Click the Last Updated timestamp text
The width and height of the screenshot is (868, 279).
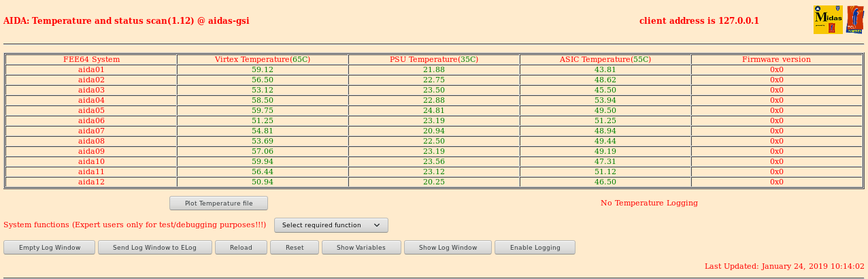[x=784, y=267]
